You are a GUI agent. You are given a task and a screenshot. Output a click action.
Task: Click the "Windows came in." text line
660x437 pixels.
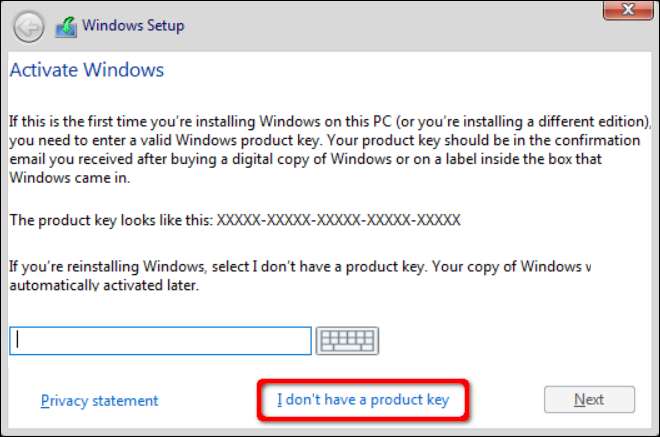(x=68, y=177)
